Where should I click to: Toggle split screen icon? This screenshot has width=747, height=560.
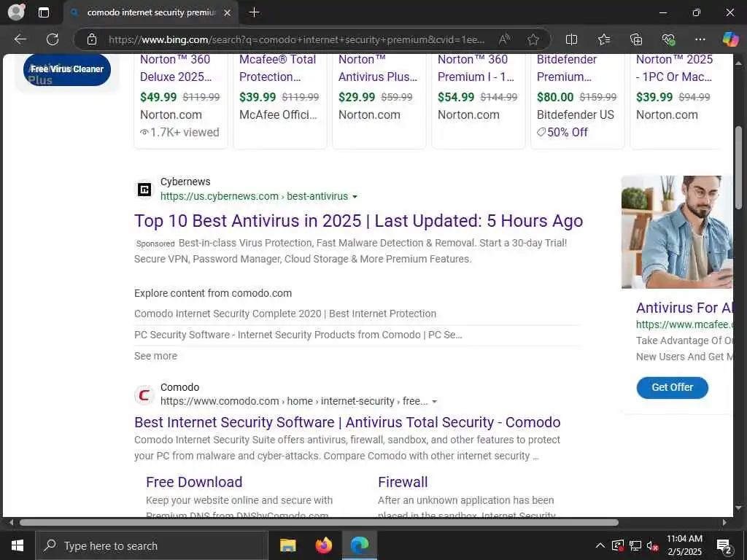(x=571, y=39)
